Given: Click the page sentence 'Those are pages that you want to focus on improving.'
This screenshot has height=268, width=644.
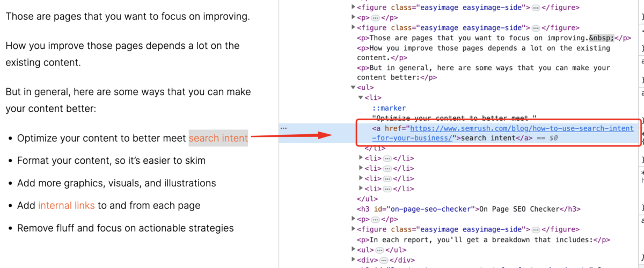Looking at the screenshot, I should [x=128, y=16].
